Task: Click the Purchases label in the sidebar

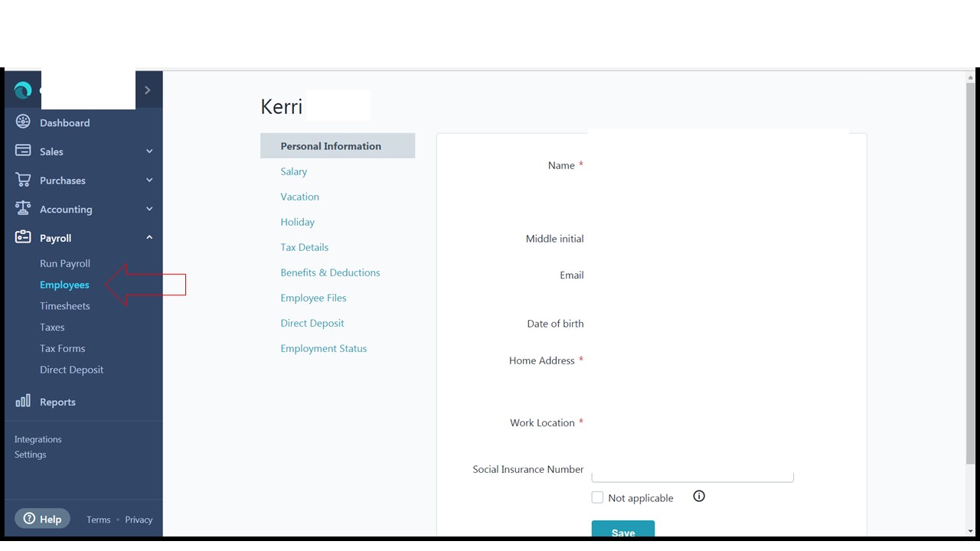Action: (x=63, y=181)
